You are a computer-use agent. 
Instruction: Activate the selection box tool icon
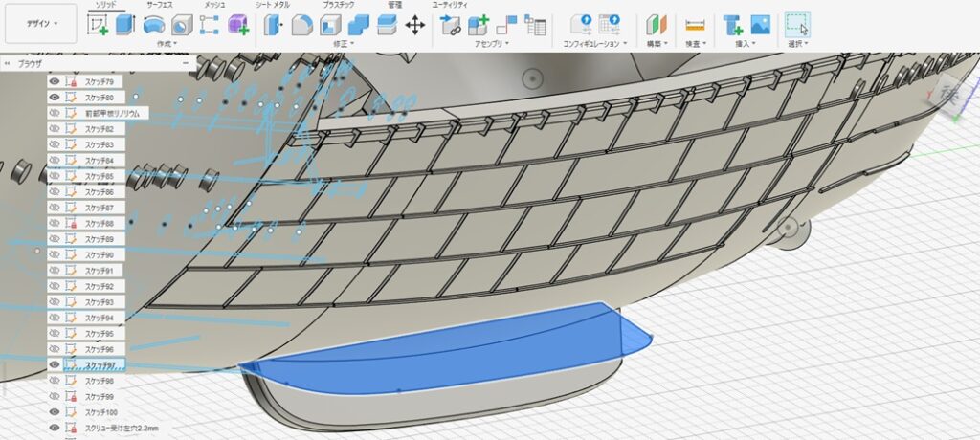coord(797,25)
